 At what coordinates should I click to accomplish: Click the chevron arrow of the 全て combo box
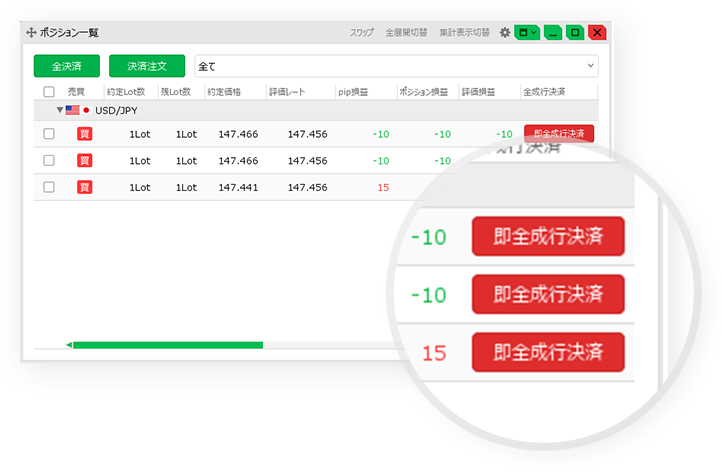click(x=590, y=66)
